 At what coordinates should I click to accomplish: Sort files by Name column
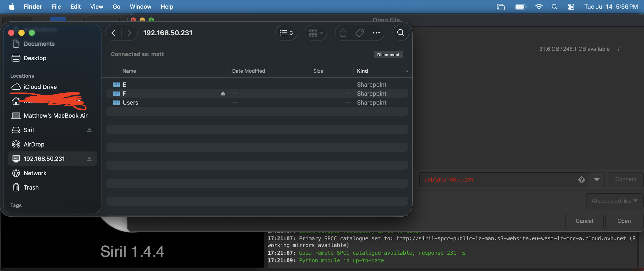[129, 71]
